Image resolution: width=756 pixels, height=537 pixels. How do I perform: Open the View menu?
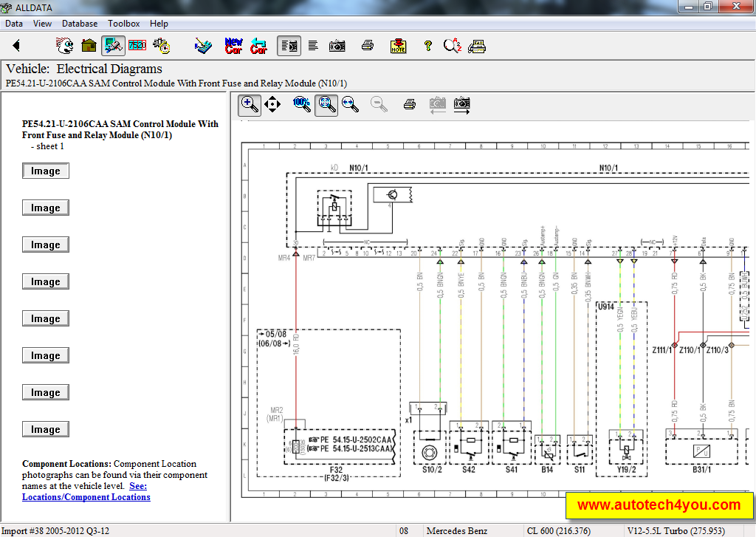pos(42,24)
